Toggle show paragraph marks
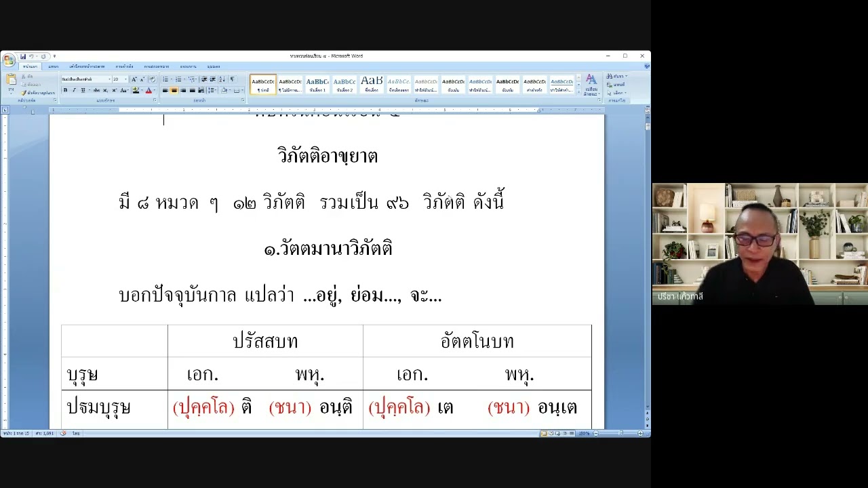 232,79
